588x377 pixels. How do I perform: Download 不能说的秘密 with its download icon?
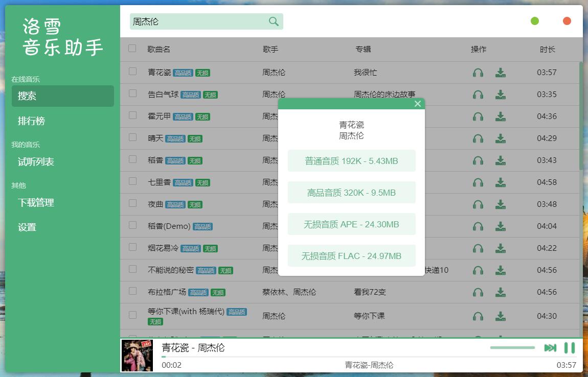[500, 270]
